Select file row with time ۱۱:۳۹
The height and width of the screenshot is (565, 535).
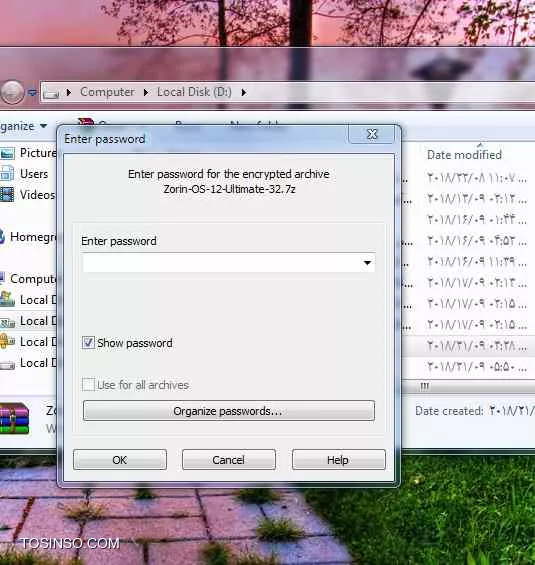468,262
